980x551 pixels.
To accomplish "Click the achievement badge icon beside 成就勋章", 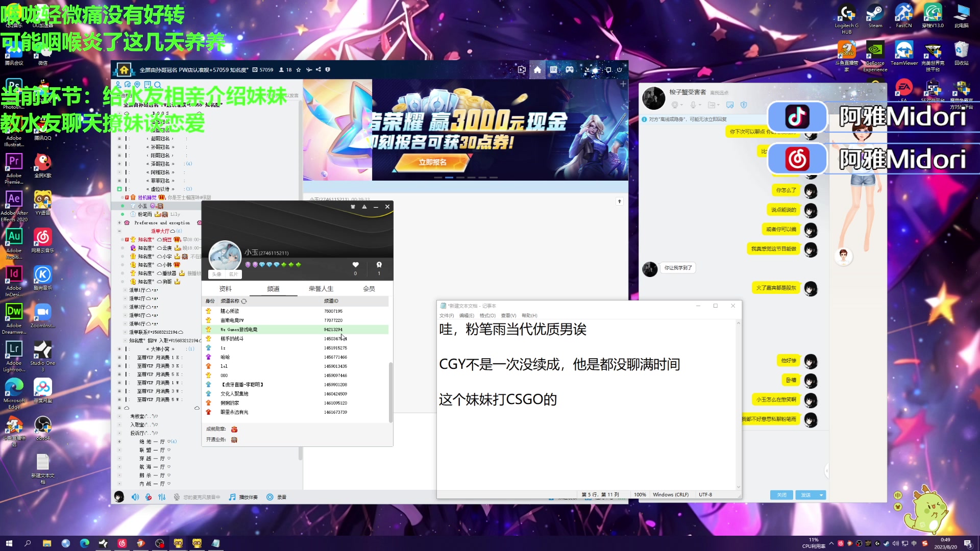I will tap(234, 429).
